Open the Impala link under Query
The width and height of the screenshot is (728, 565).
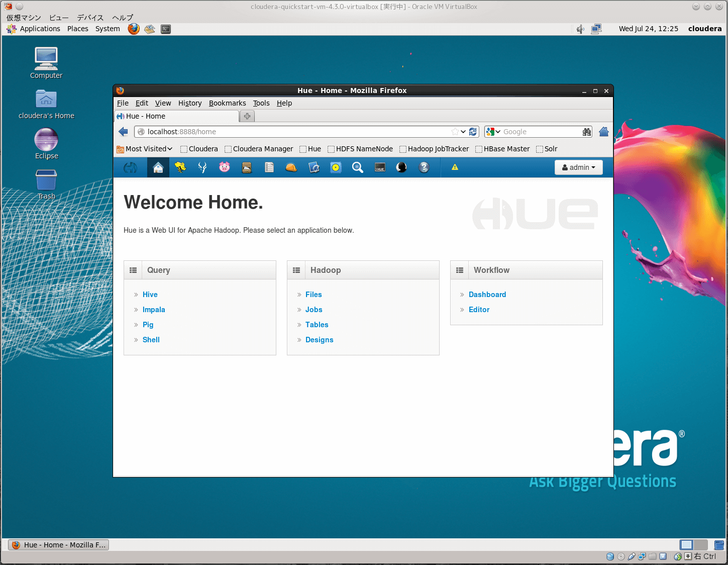154,310
